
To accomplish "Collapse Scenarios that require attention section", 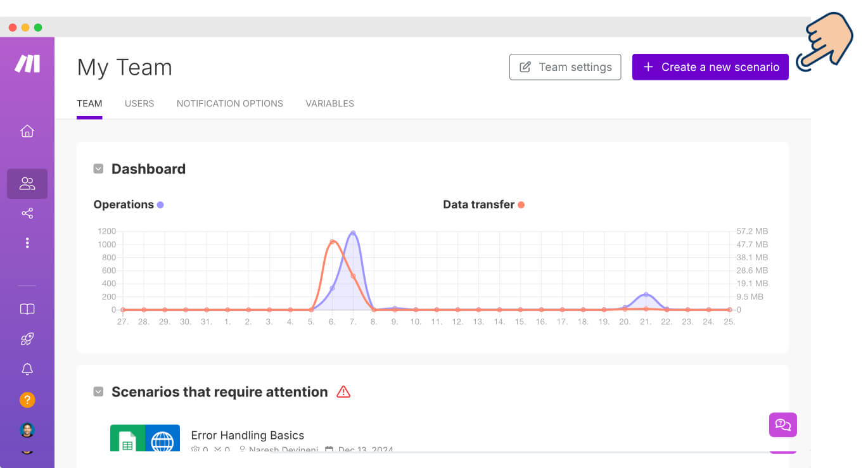I will pyautogui.click(x=98, y=392).
